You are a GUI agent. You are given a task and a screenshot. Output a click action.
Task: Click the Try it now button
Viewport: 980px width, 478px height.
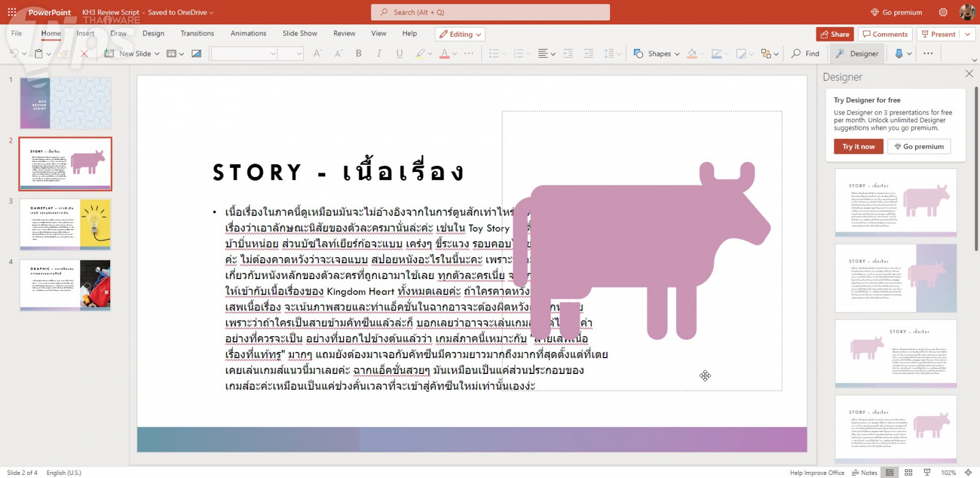(x=858, y=146)
